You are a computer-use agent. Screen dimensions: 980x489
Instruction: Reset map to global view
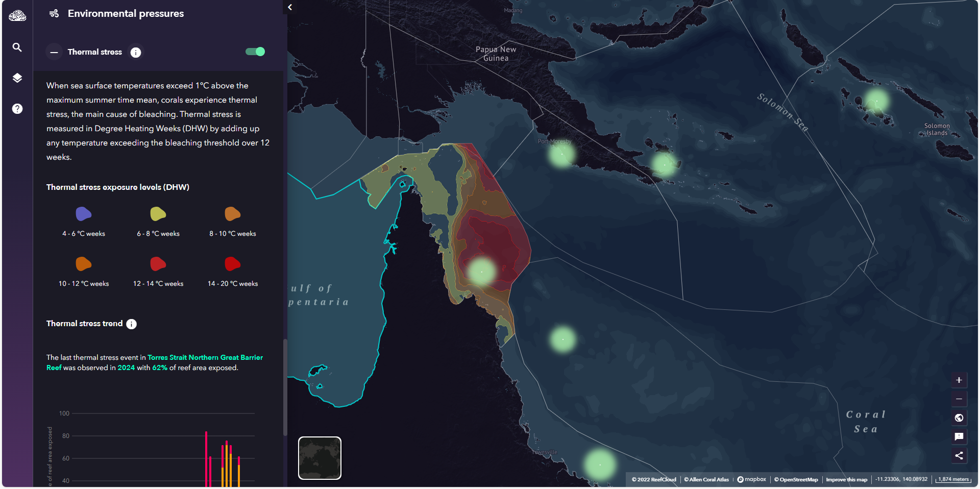(x=959, y=418)
